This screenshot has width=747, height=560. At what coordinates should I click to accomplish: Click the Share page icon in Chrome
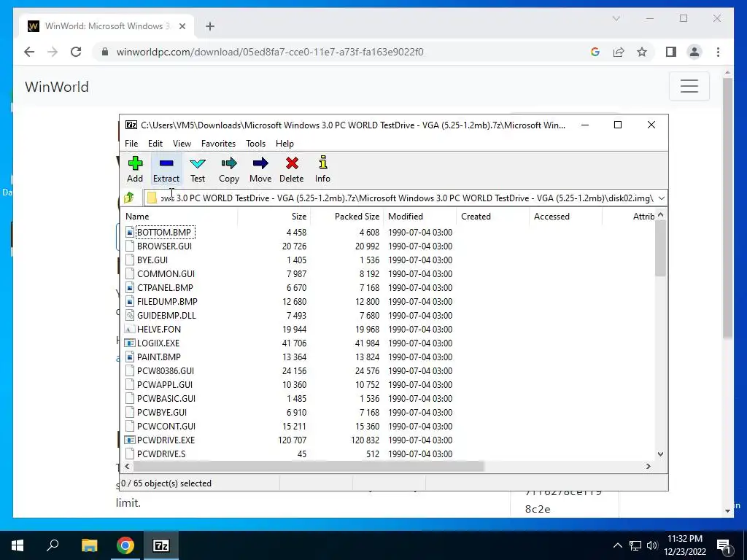pyautogui.click(x=619, y=52)
